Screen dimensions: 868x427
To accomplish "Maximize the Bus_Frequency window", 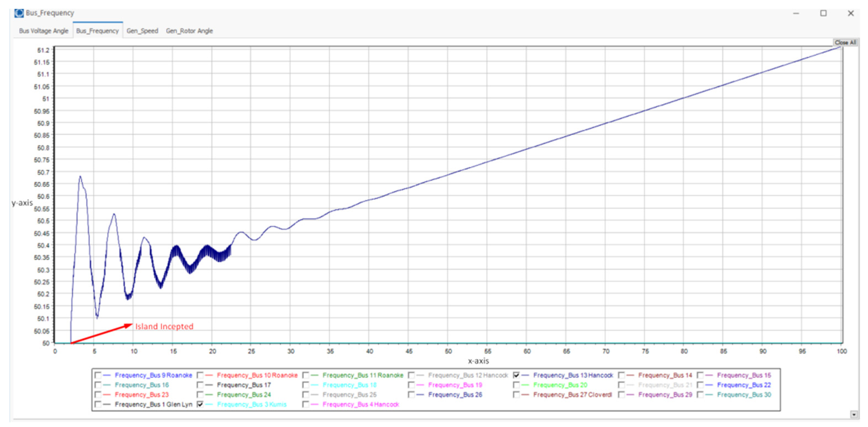I will pyautogui.click(x=823, y=14).
